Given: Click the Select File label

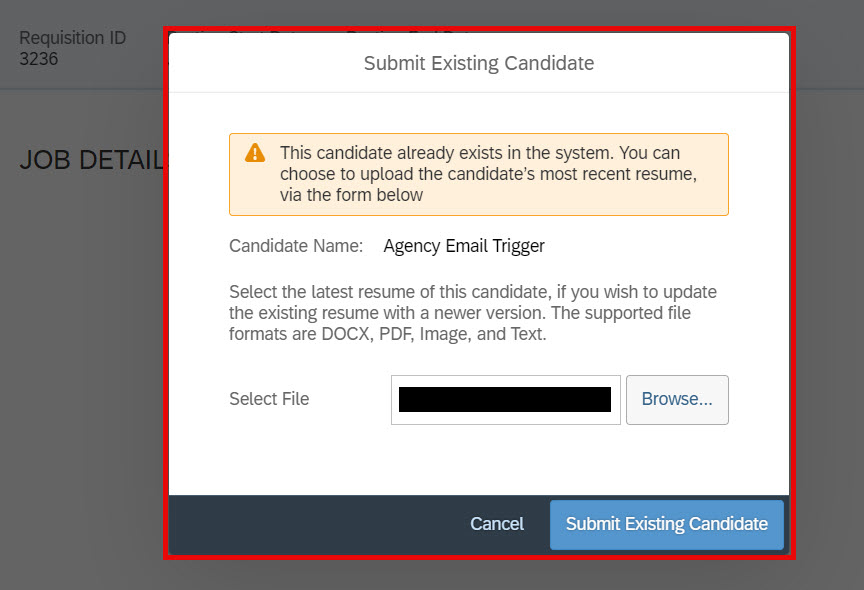Looking at the screenshot, I should point(269,399).
